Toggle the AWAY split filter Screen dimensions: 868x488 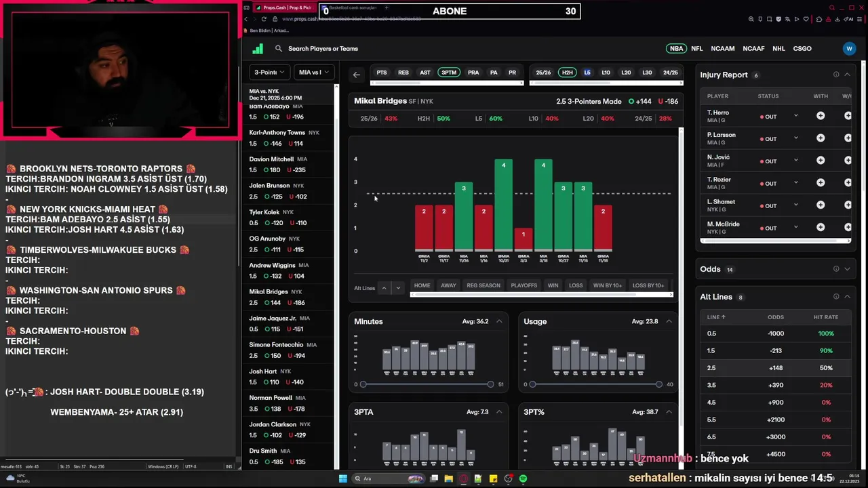[x=448, y=285]
